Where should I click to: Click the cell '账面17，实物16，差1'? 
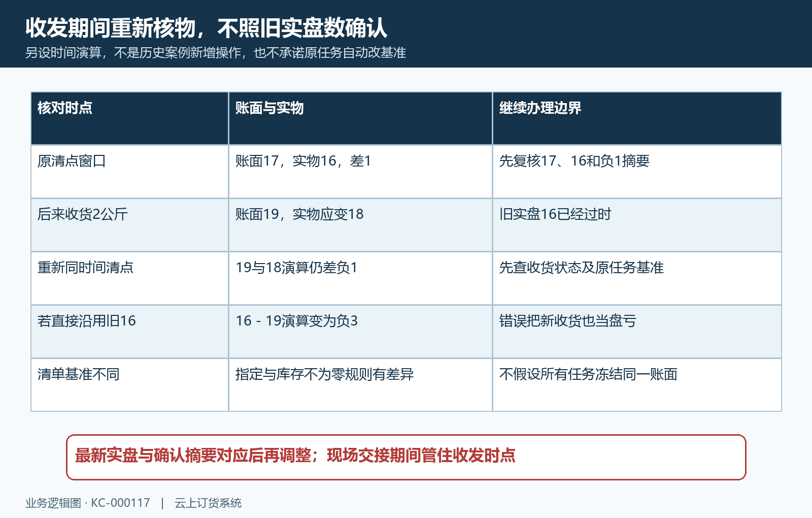tap(360, 172)
